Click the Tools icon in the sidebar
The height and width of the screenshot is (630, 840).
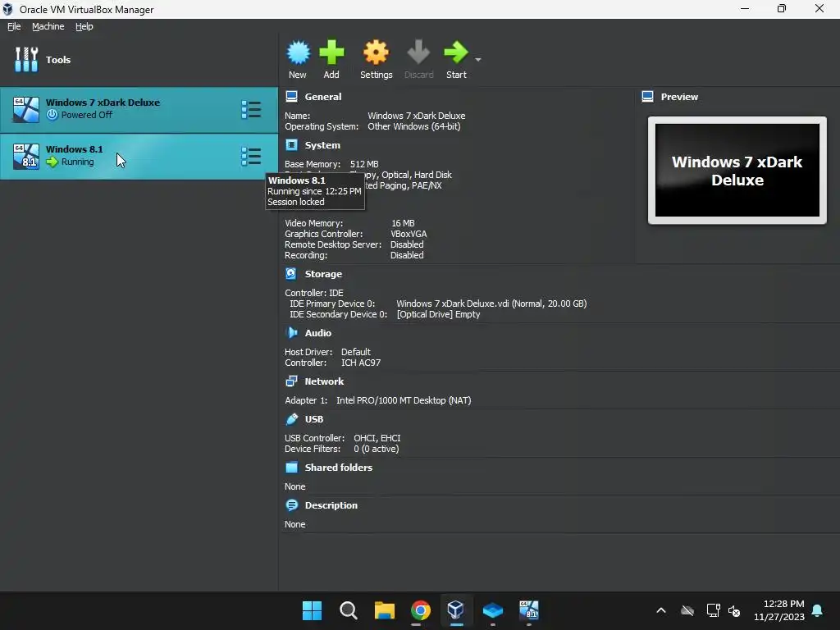tap(26, 59)
